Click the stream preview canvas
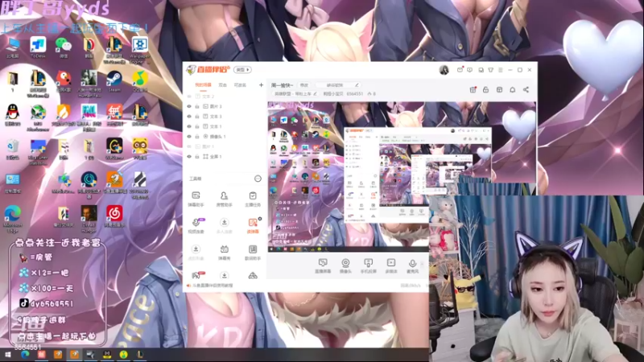The width and height of the screenshot is (644, 362). pyautogui.click(x=402, y=176)
